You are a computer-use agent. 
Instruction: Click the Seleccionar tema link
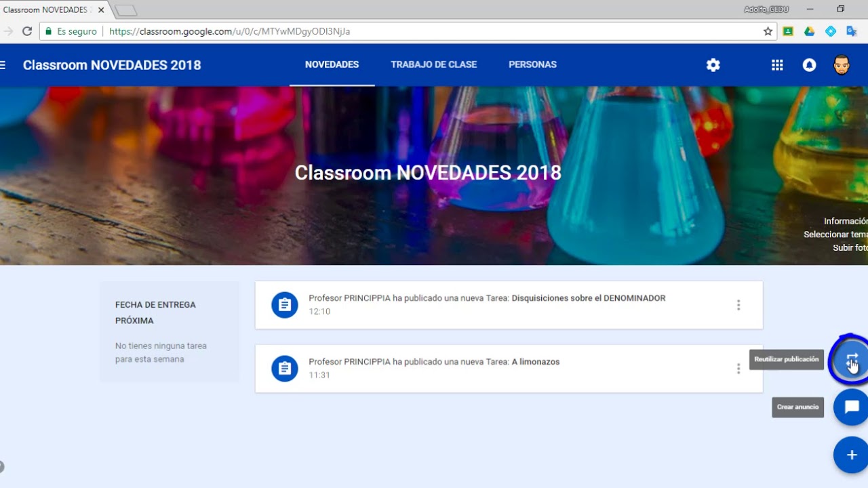(x=835, y=235)
